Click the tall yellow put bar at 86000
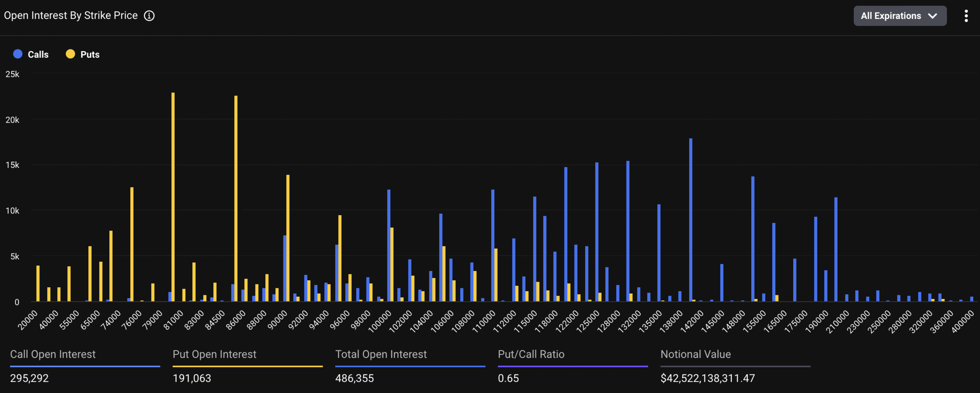The image size is (980, 393). [236, 198]
